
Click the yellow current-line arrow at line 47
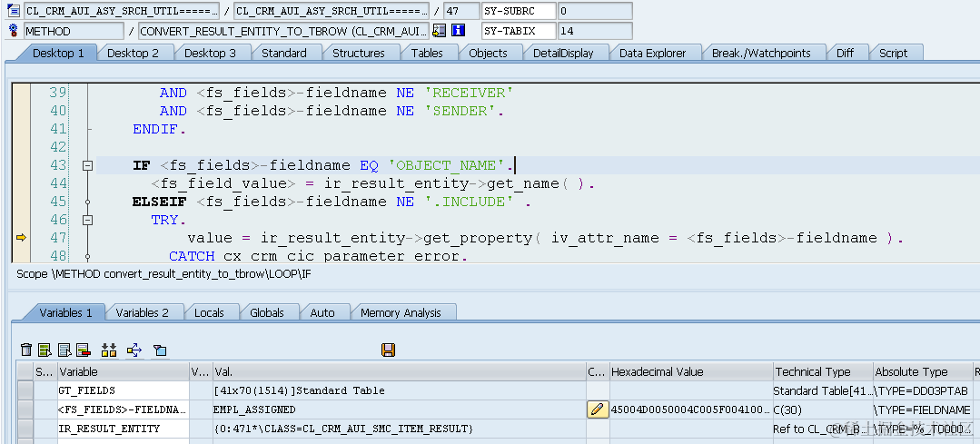click(21, 237)
